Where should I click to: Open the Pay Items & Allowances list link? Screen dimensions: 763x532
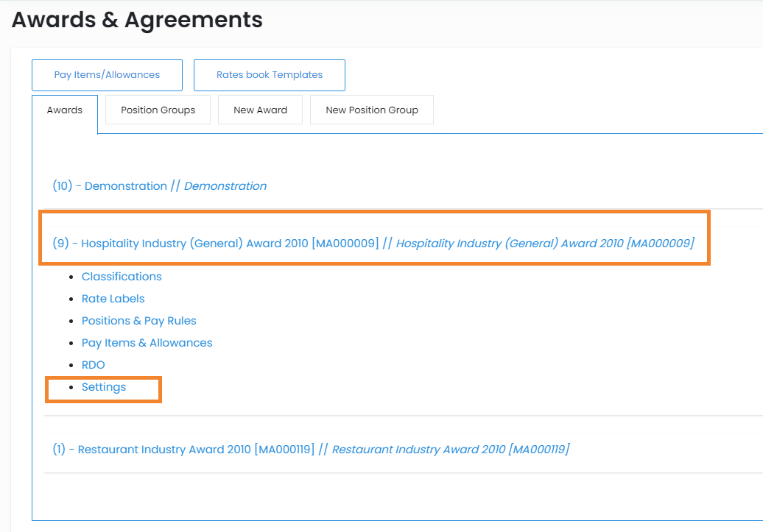[x=147, y=343]
